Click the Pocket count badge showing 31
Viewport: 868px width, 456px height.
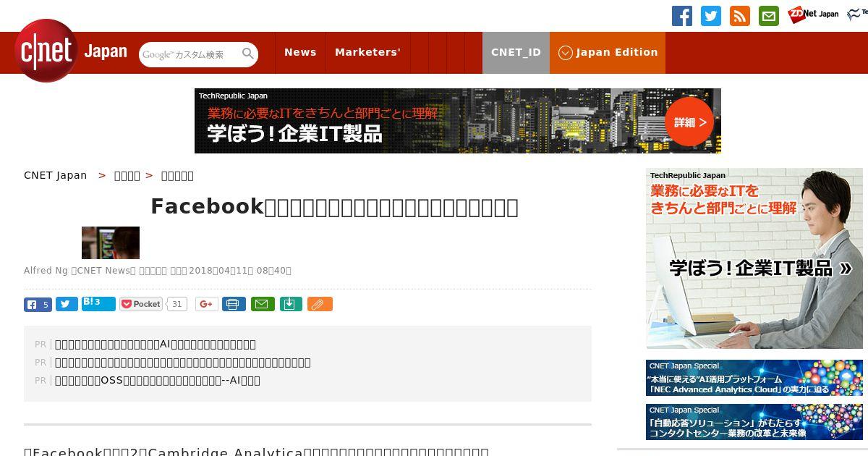click(x=177, y=304)
